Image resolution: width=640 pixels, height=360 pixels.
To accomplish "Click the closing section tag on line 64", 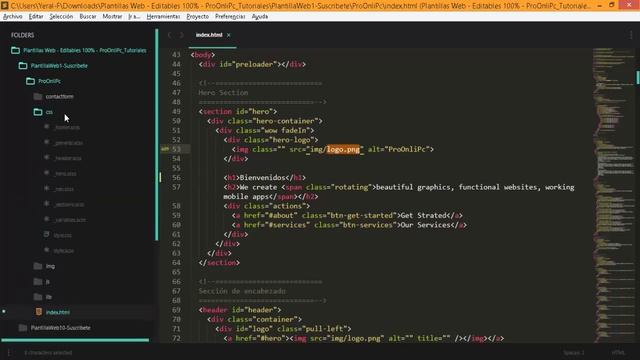I will [219, 263].
